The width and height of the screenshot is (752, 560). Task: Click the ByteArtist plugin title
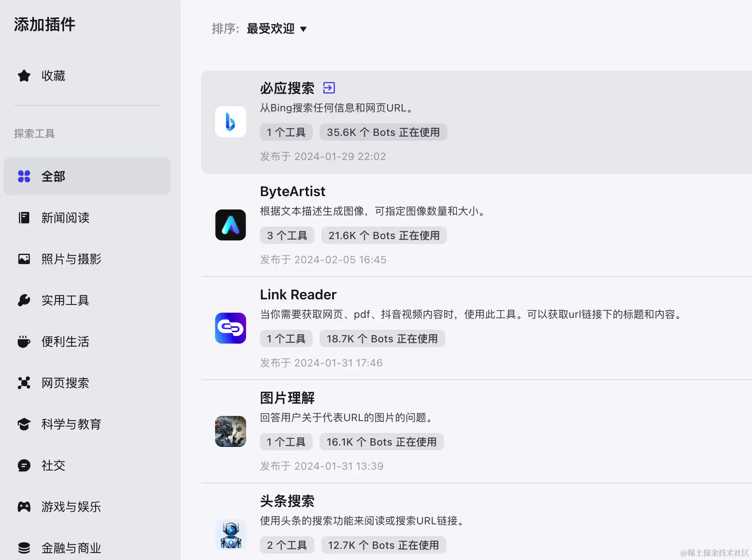click(293, 191)
